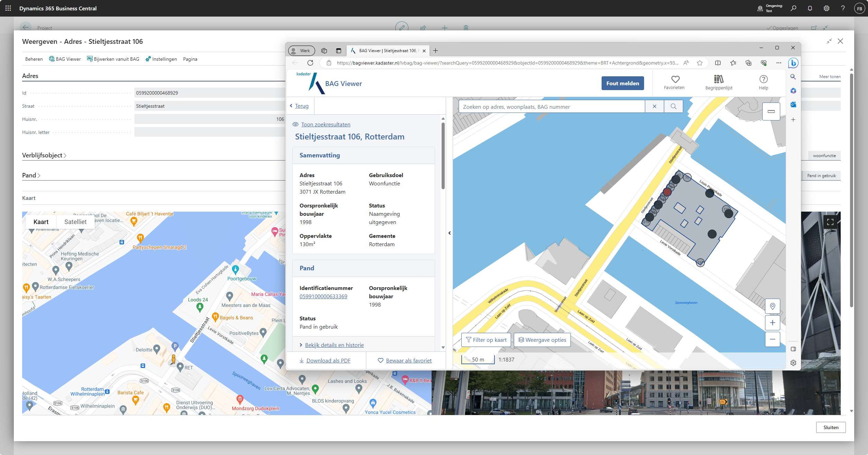
Task: Expand the Pand section
Action: point(31,175)
